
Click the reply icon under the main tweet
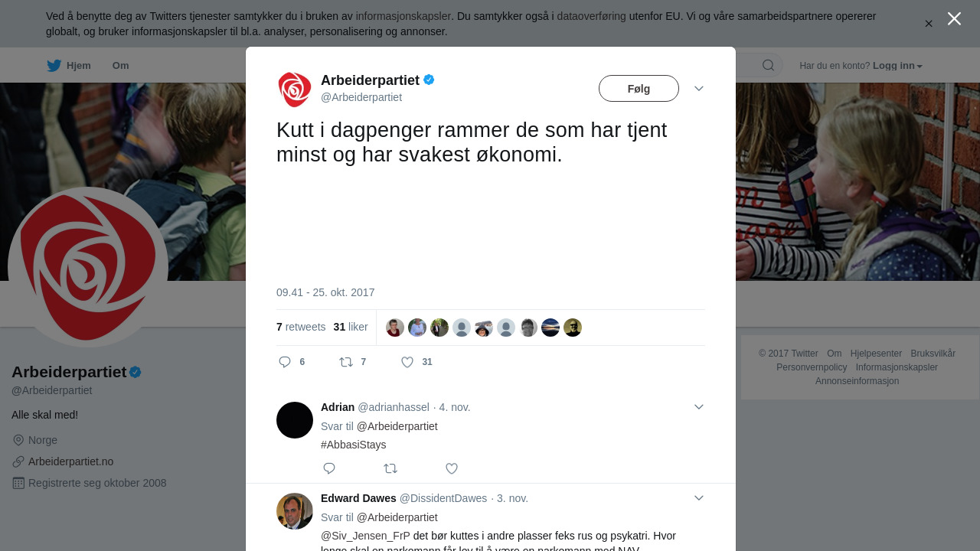[x=285, y=362]
